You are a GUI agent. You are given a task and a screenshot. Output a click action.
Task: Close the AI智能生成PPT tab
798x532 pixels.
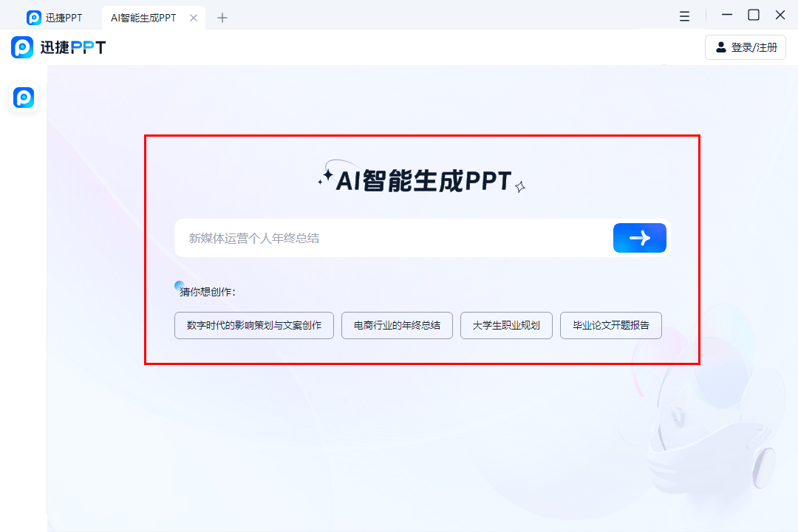point(194,16)
